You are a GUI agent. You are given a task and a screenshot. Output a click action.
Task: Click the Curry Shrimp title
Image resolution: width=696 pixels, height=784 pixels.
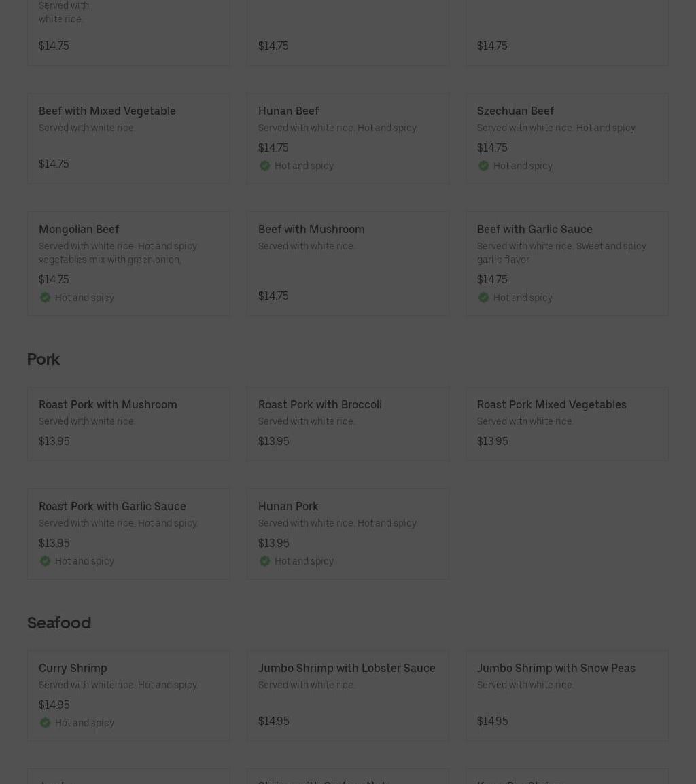73,669
